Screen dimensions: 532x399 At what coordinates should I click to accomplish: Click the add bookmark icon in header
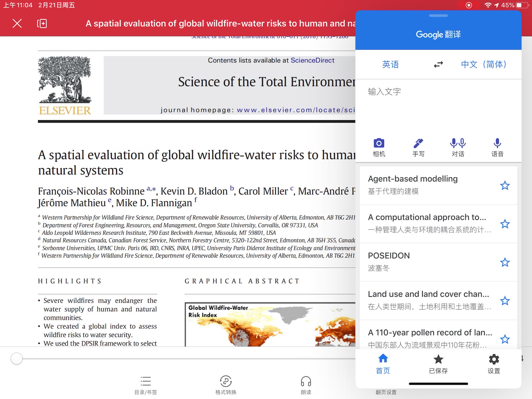42,24
